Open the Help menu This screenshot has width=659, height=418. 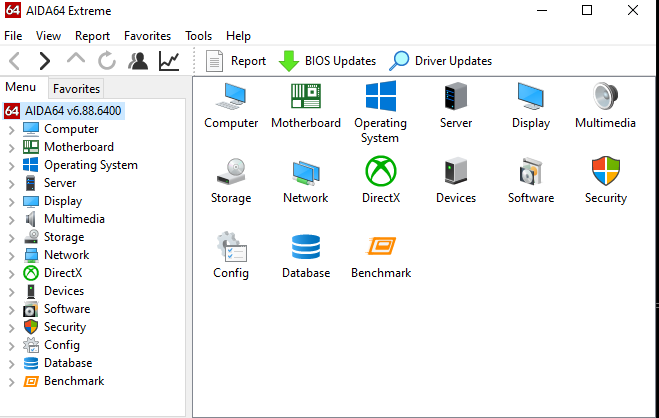coord(238,36)
